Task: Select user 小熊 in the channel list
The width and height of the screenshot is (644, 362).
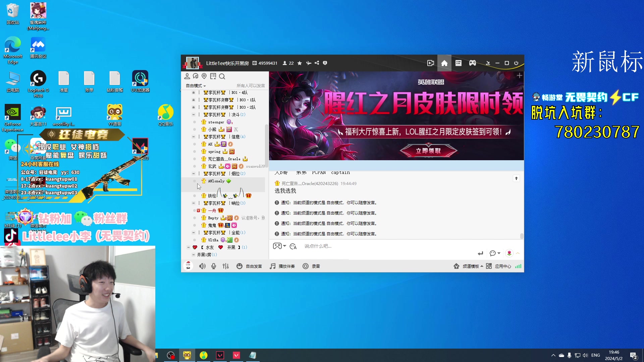Action: 212,129
